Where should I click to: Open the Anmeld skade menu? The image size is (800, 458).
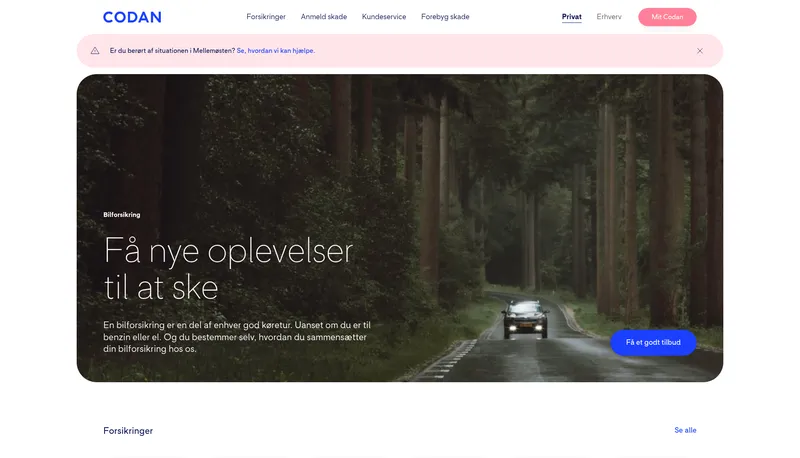click(x=323, y=17)
